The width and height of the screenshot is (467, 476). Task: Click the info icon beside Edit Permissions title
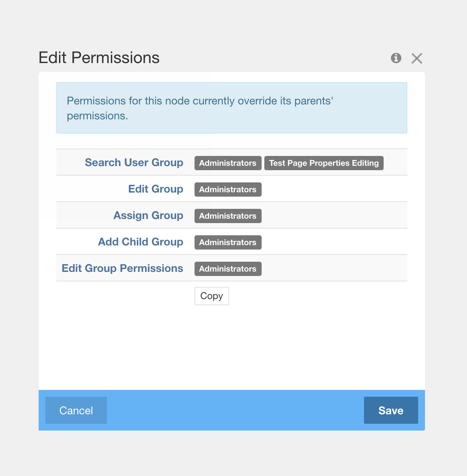pyautogui.click(x=396, y=58)
